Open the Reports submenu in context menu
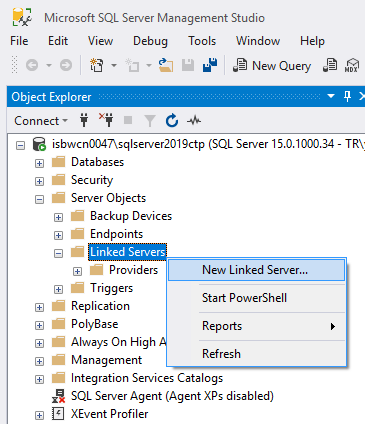The width and height of the screenshot is (365, 424). (256, 326)
